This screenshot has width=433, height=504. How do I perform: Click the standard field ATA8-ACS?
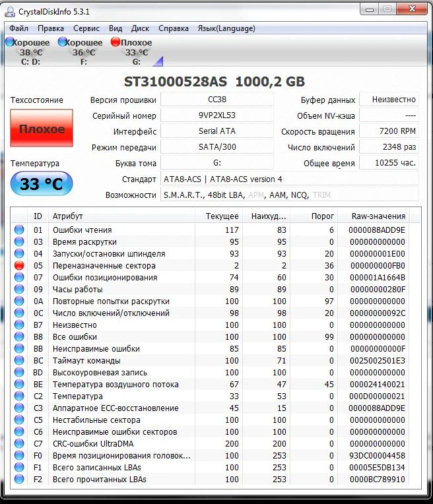290,179
